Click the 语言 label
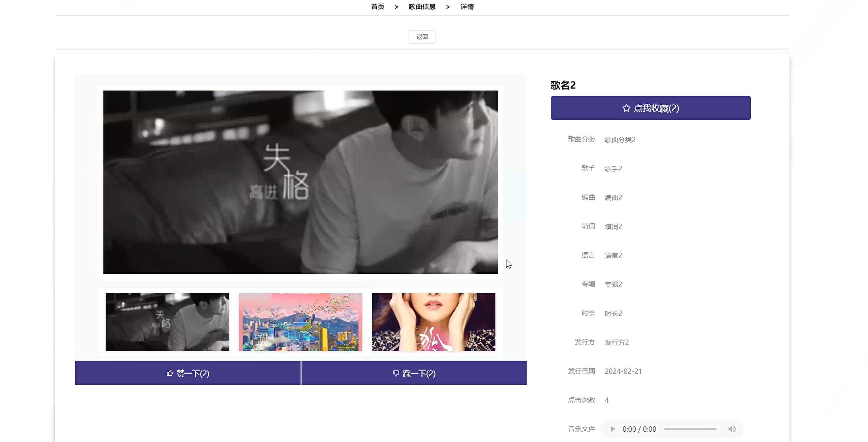This screenshot has width=868, height=442. [x=588, y=255]
